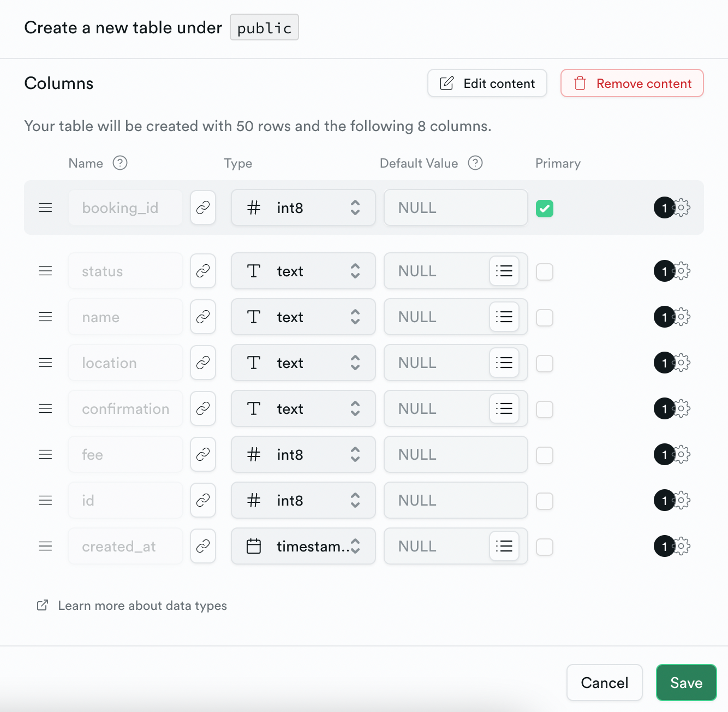Check Primary checkbox for fee column
728x712 pixels.
[x=545, y=455]
